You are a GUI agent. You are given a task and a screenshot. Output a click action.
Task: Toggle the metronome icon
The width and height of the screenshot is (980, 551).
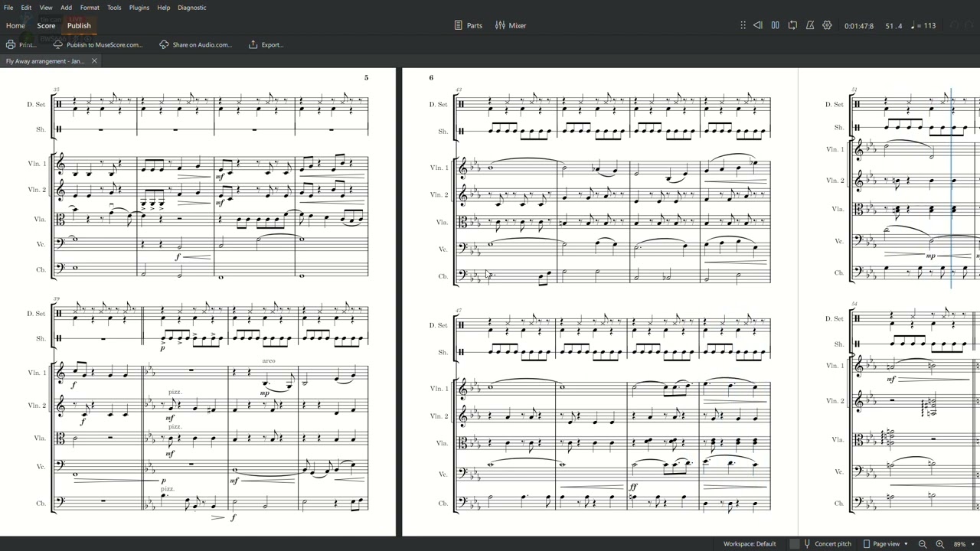pyautogui.click(x=810, y=25)
